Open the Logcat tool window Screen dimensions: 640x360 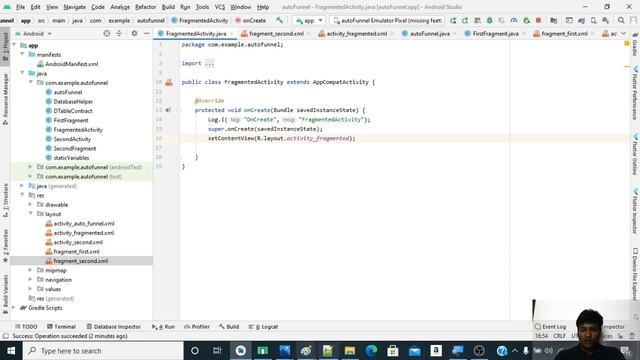(263, 327)
